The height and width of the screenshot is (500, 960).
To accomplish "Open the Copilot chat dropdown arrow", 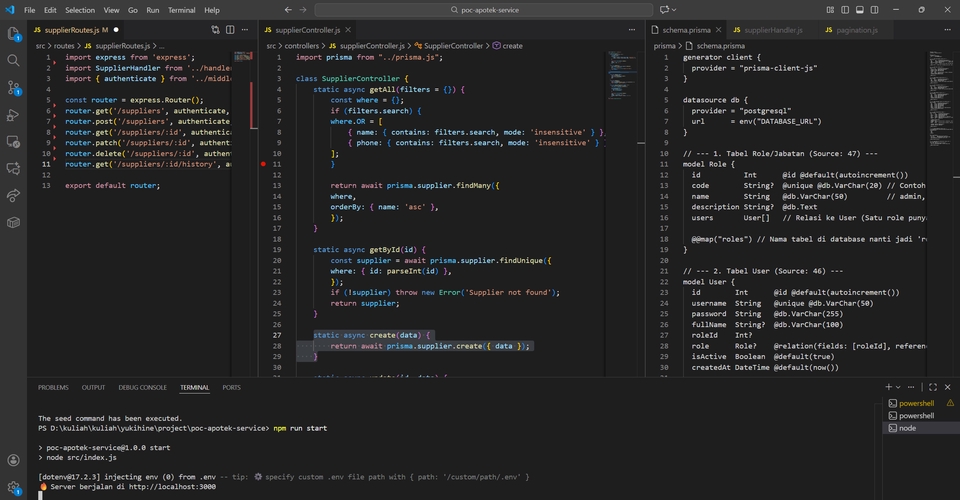I will click(674, 10).
